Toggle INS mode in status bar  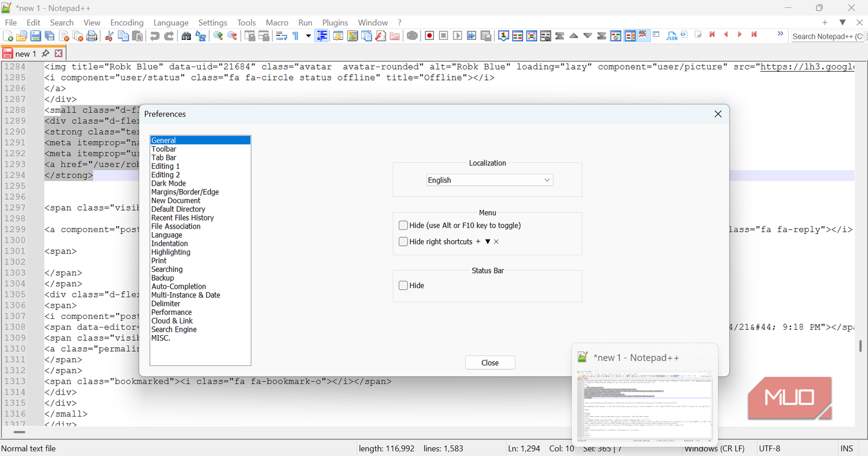coord(847,448)
